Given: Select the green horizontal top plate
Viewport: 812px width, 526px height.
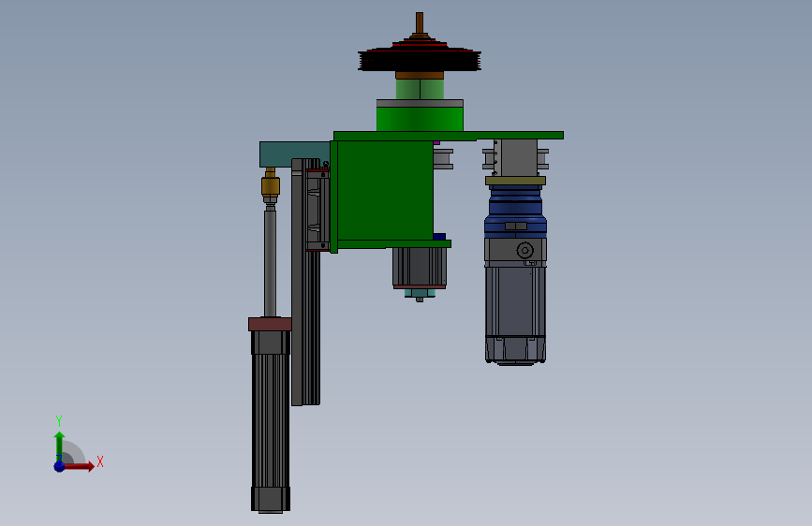Looking at the screenshot, I should click(449, 136).
